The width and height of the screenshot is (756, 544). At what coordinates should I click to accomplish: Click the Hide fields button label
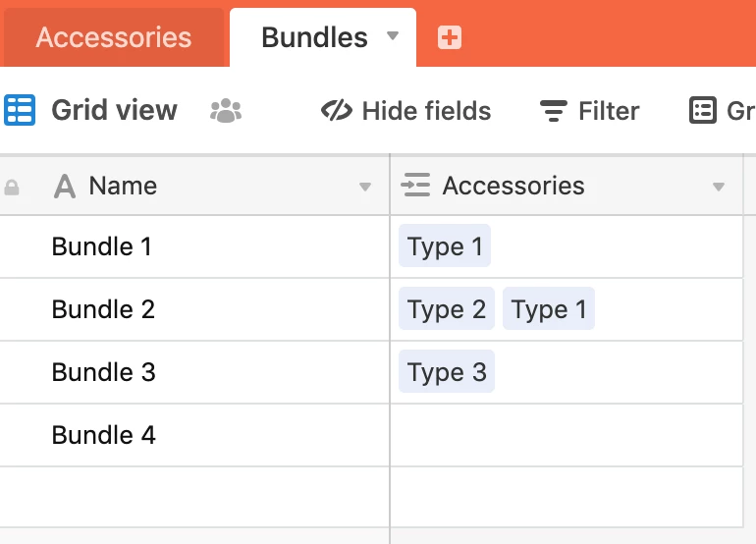427,111
